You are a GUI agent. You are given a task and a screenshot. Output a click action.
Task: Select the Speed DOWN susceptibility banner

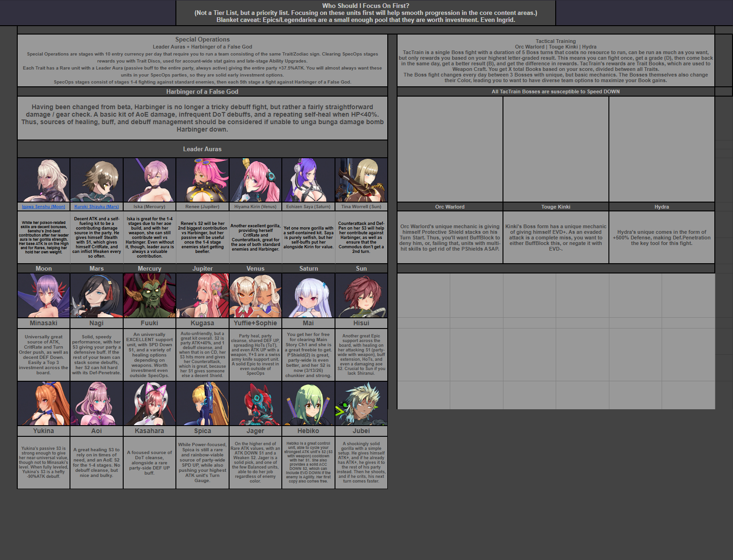[556, 91]
